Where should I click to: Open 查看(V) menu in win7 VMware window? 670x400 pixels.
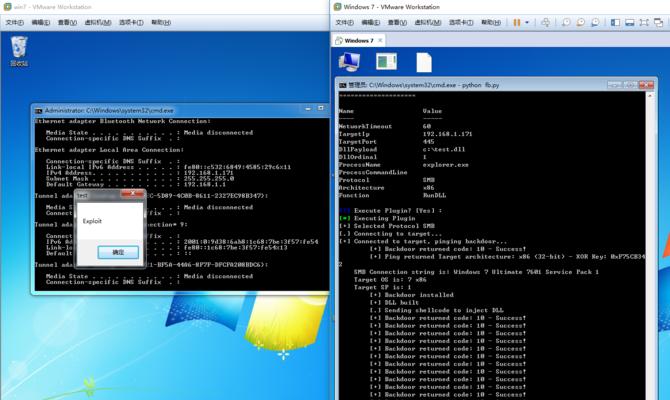67,22
